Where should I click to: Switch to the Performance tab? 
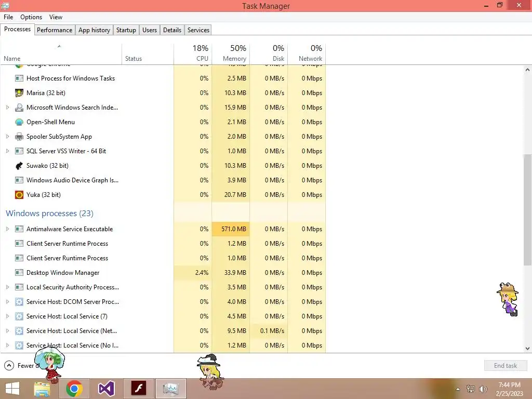tap(55, 30)
